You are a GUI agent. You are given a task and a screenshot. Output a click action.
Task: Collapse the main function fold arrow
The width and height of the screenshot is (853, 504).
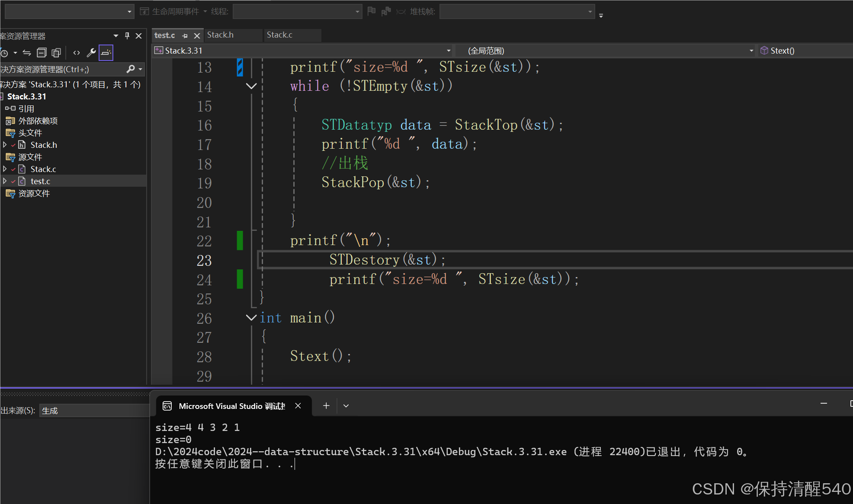[251, 318]
